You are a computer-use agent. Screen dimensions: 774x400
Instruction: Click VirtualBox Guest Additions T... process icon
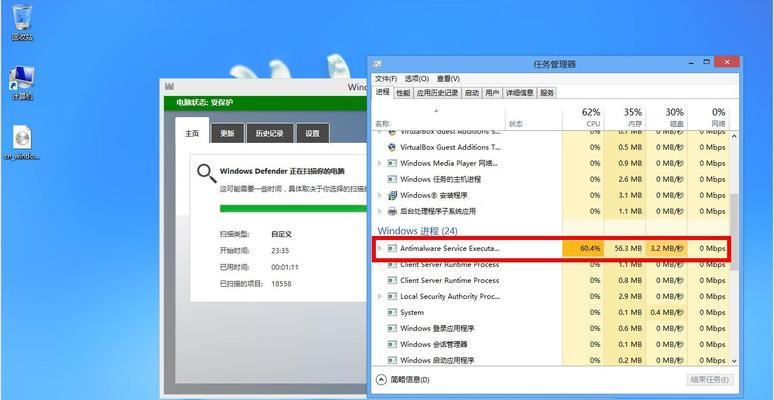(x=392, y=147)
